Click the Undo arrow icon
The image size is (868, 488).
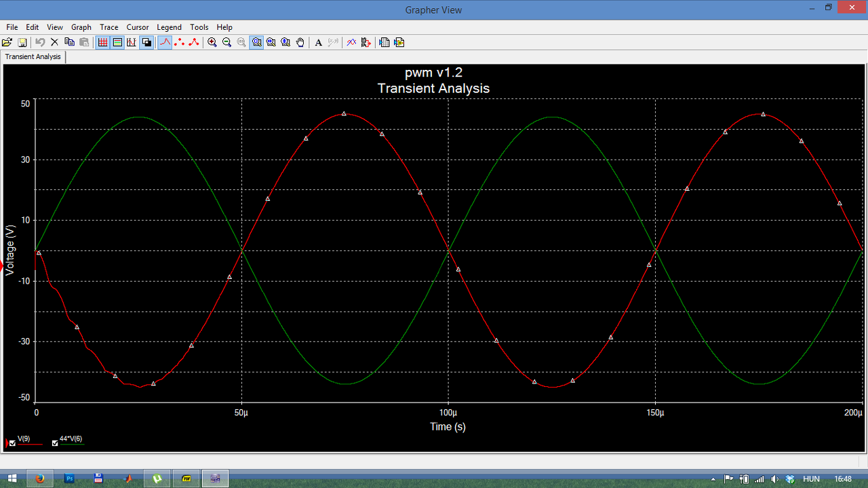40,42
